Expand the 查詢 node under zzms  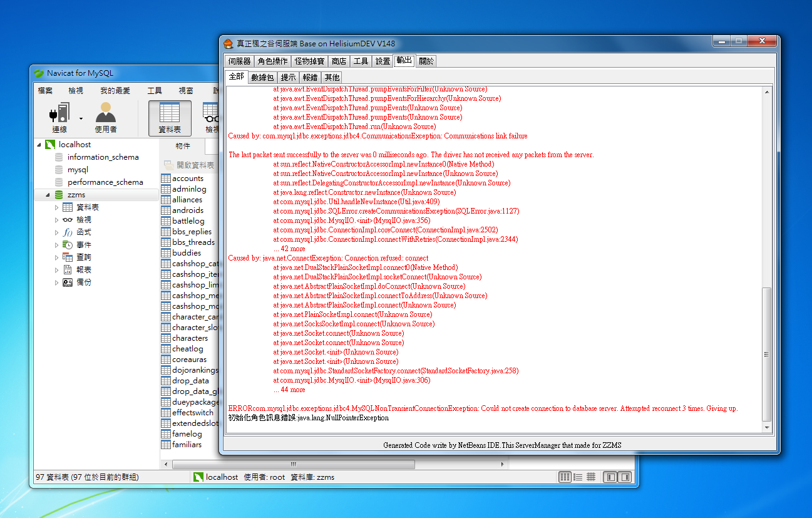click(x=57, y=257)
